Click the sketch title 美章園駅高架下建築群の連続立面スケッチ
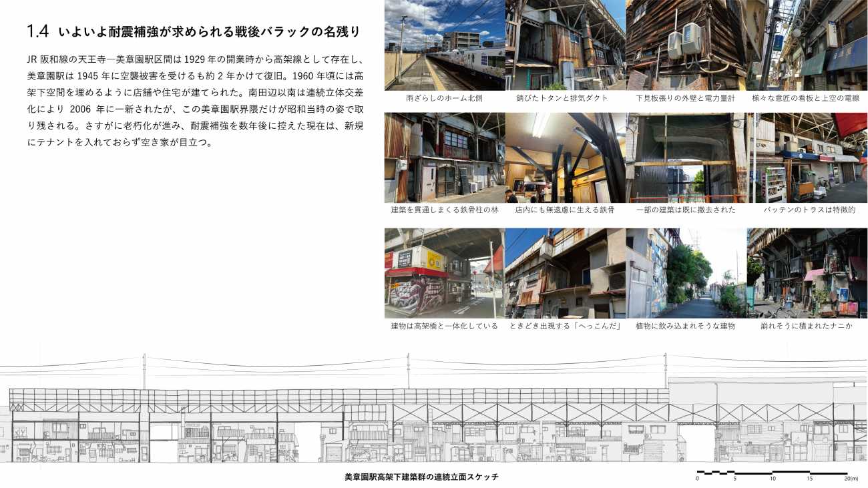Screen dimensions: 868x488 (421, 477)
